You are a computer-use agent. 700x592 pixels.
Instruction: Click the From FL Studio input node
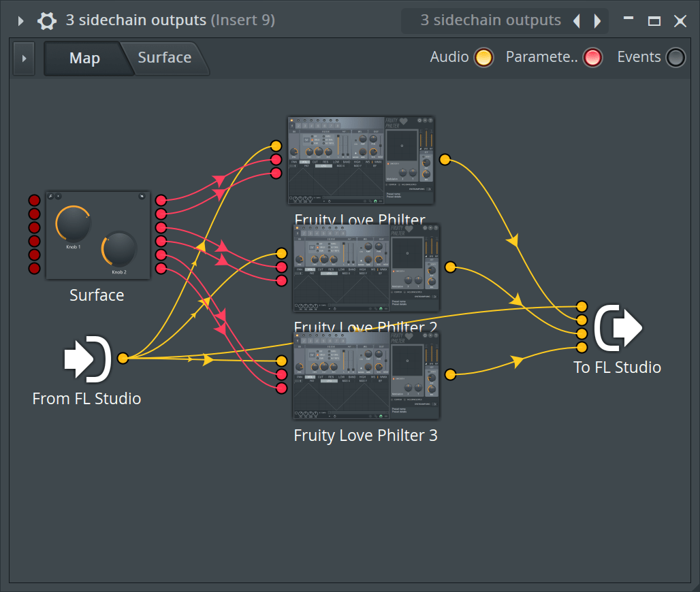pyautogui.click(x=88, y=358)
